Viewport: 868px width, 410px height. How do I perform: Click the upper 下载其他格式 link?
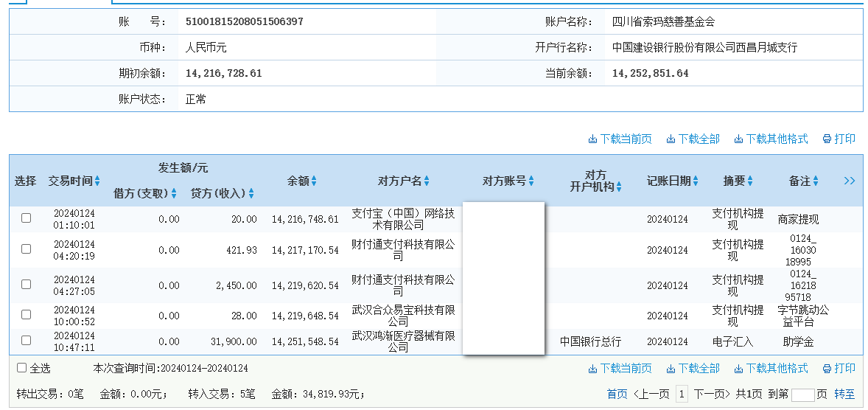pyautogui.click(x=771, y=139)
